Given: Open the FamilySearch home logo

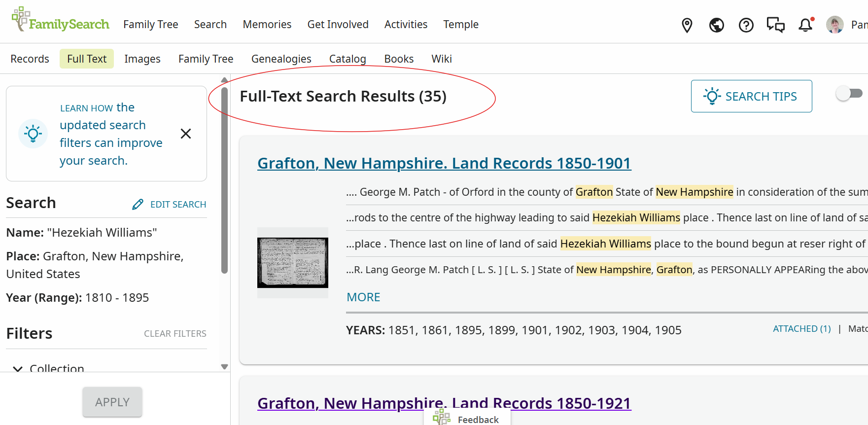Looking at the screenshot, I should pos(60,20).
